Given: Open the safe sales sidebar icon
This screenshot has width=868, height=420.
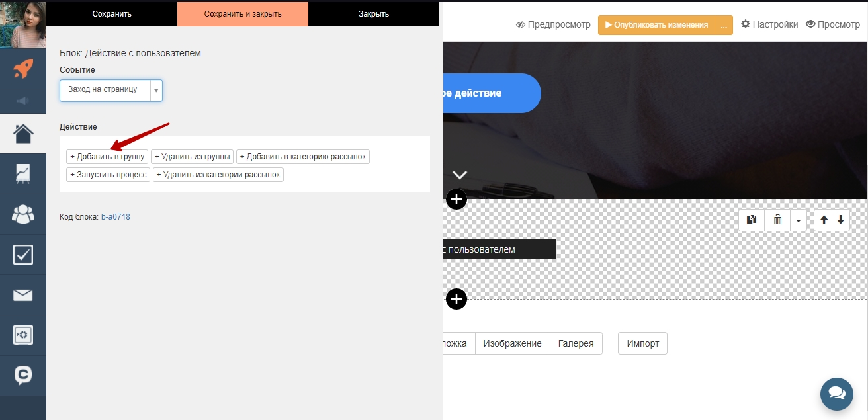Looking at the screenshot, I should pyautogui.click(x=23, y=335).
